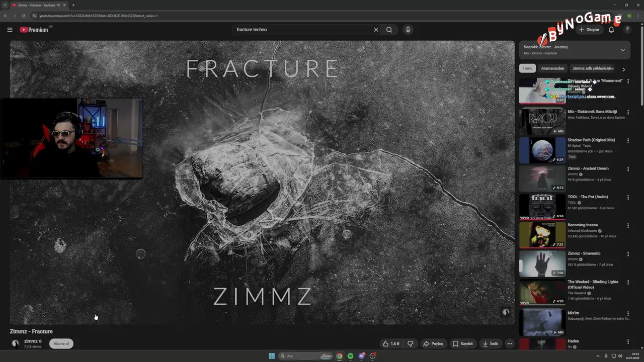Click the Fracture video player area
This screenshot has height=362, width=644.
pos(262,183)
